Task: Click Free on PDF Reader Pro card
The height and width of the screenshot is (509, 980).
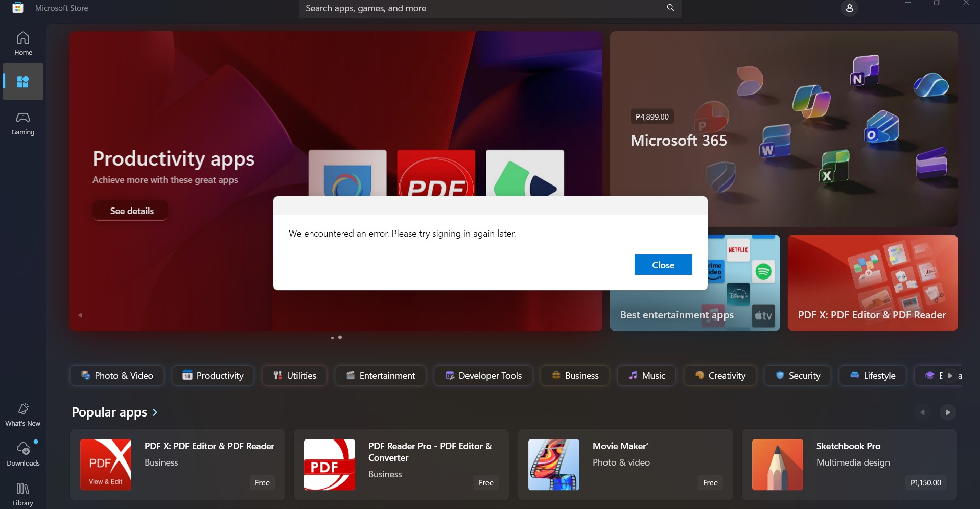Action: coord(486,482)
